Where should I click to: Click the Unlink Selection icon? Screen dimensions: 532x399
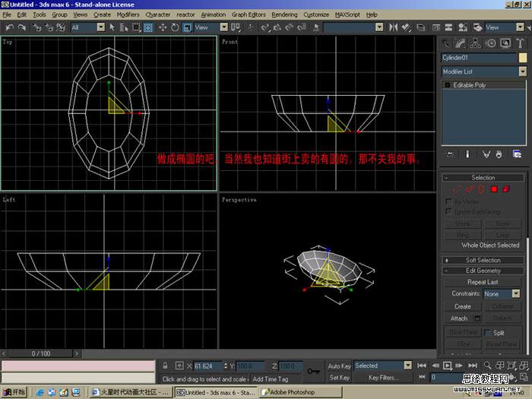(x=49, y=27)
